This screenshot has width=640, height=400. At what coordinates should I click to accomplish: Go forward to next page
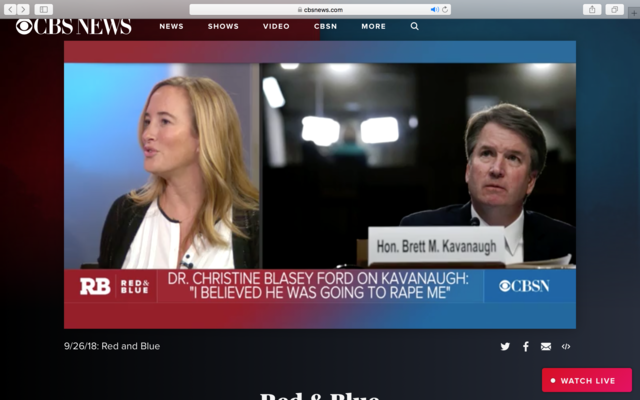[23, 9]
